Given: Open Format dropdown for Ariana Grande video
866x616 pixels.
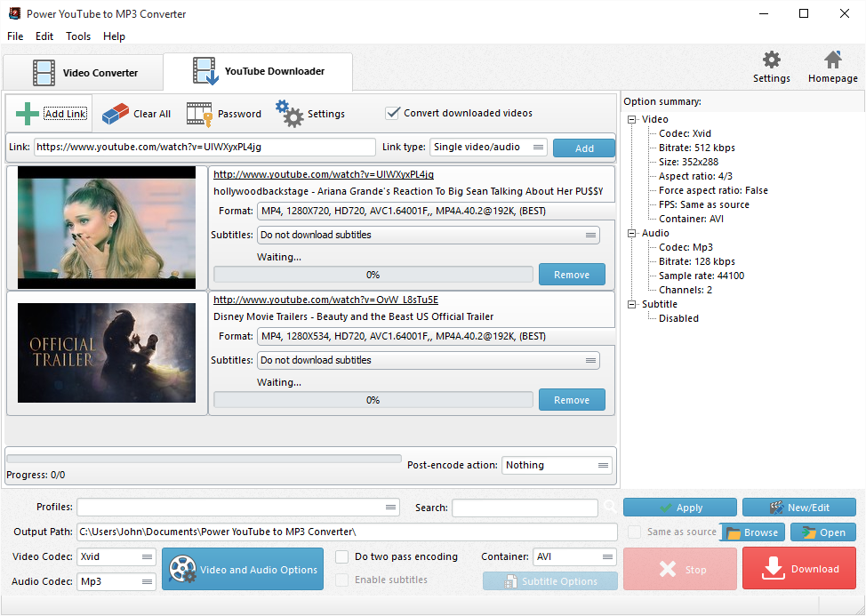Looking at the screenshot, I should tap(436, 212).
